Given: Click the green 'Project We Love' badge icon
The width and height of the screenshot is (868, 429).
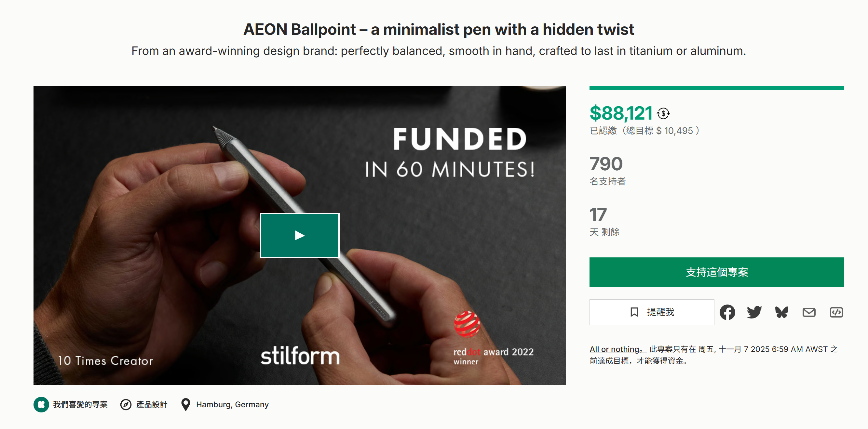Looking at the screenshot, I should tap(41, 404).
